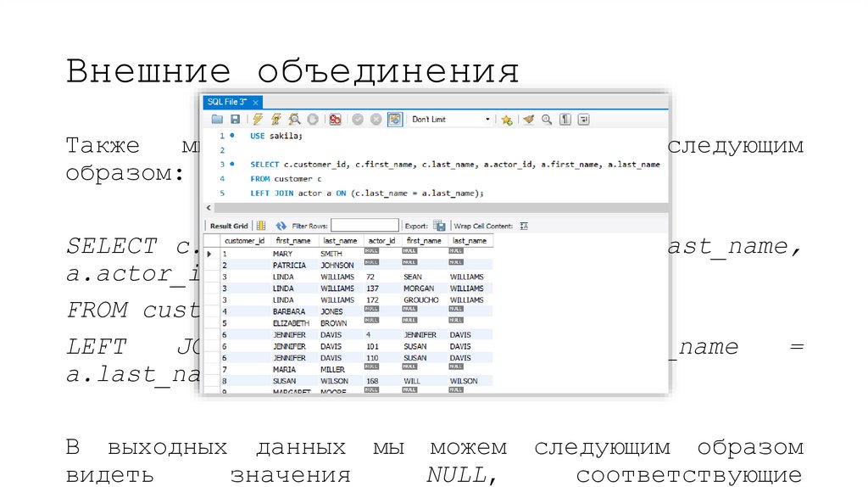Viewport: 868px width, 487px height.
Task: Click line number 5 in the editor gutter
Action: (x=223, y=193)
